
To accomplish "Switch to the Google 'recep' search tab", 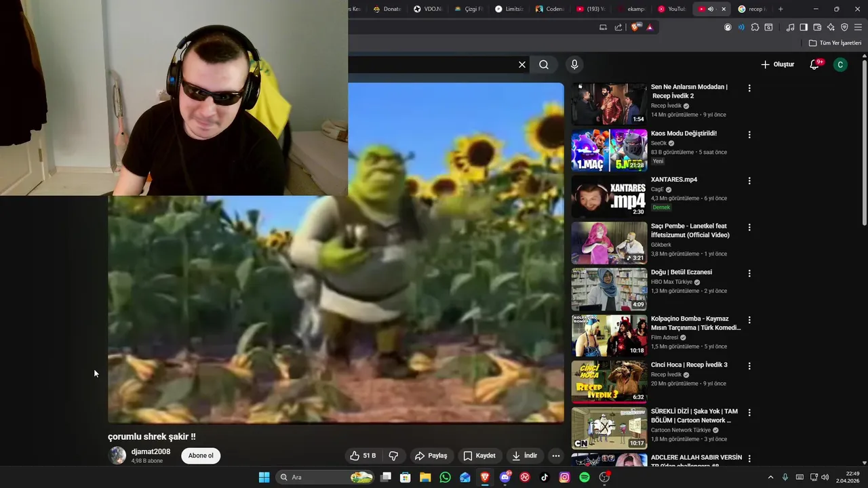I will pyautogui.click(x=751, y=9).
